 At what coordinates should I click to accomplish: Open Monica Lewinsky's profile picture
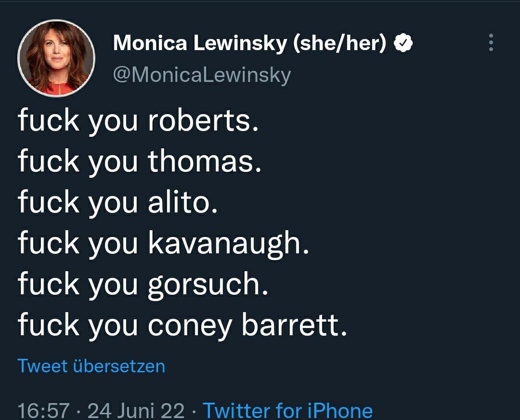[x=56, y=58]
